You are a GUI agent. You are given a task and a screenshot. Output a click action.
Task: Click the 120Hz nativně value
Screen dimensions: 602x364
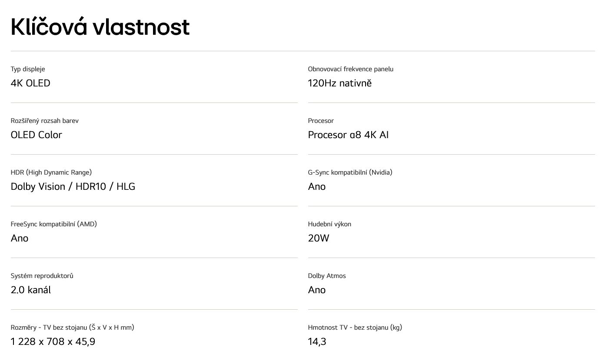point(339,83)
